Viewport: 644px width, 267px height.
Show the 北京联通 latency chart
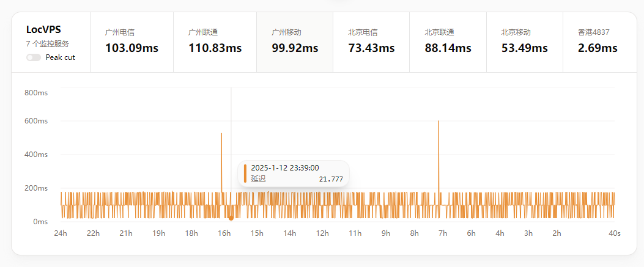[448, 42]
